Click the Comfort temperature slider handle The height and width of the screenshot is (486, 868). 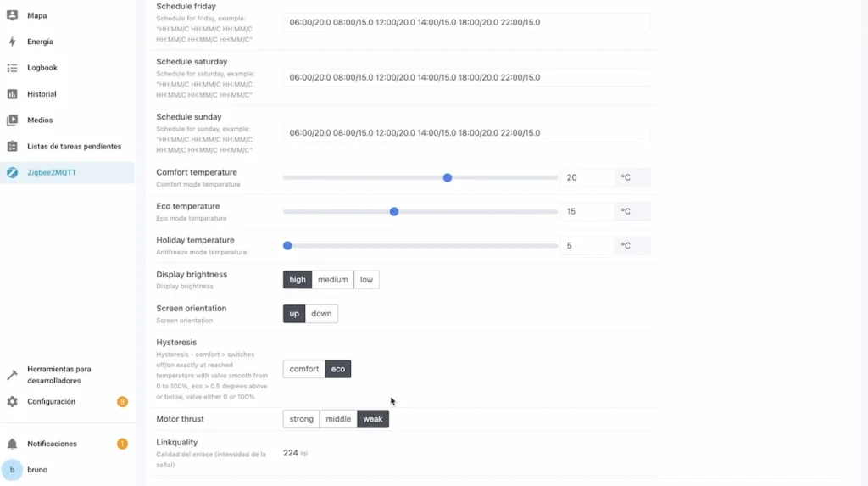pos(448,178)
